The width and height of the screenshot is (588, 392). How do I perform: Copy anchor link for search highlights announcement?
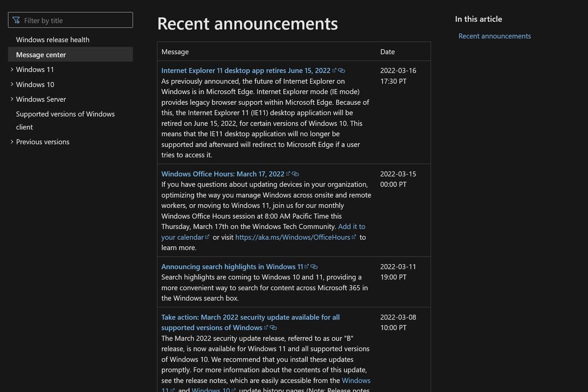[314, 267]
